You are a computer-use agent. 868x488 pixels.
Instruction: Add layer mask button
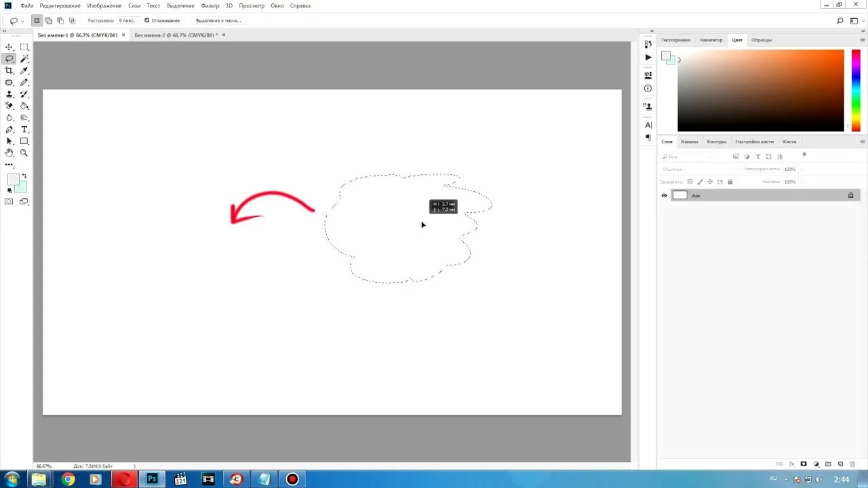pyautogui.click(x=804, y=464)
